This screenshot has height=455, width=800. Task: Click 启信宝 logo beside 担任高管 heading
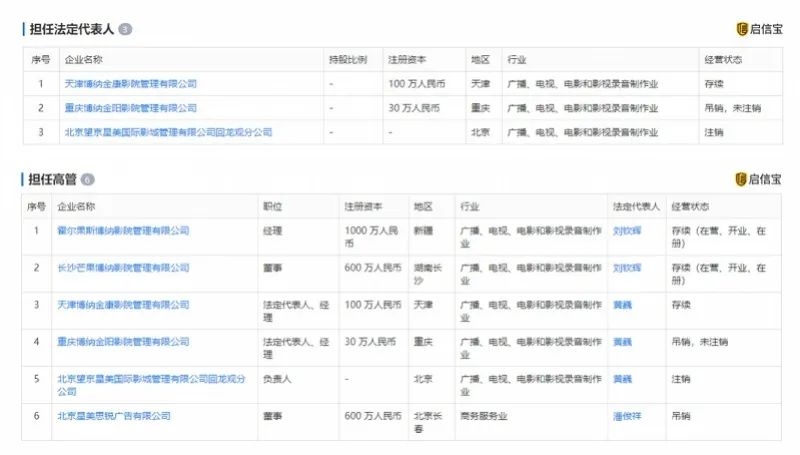759,179
